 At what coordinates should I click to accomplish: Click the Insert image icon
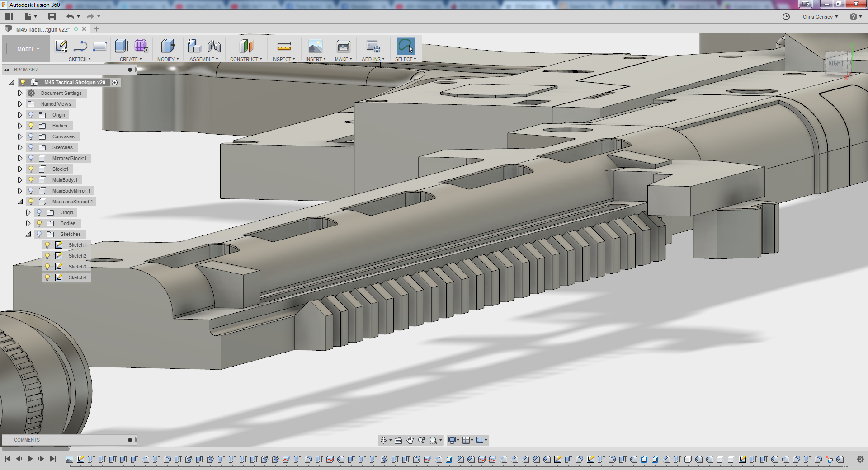coord(315,46)
